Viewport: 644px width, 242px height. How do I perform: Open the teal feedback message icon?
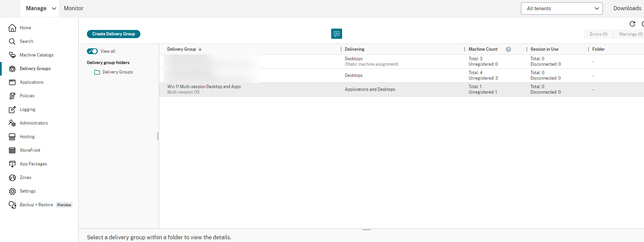click(x=337, y=34)
